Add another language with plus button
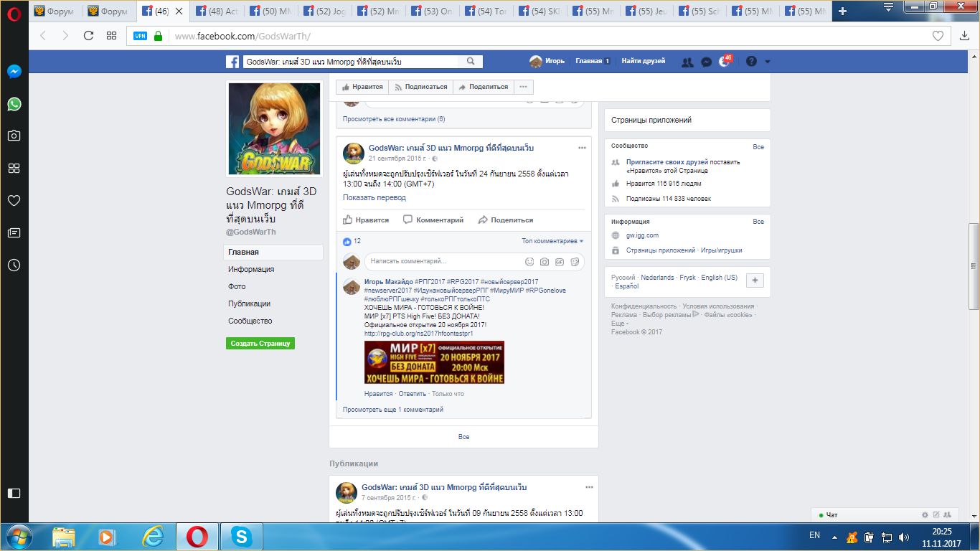The width and height of the screenshot is (980, 551). tap(755, 281)
